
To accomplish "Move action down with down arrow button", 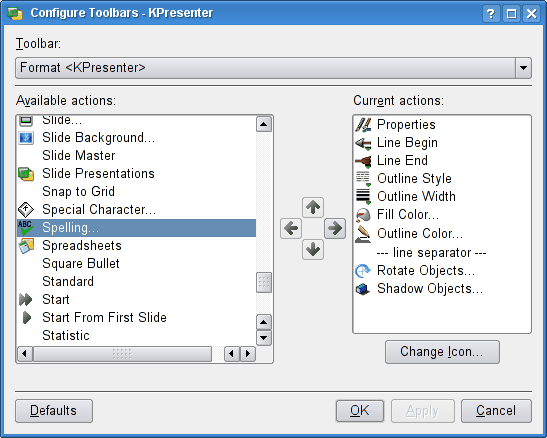I will (313, 249).
